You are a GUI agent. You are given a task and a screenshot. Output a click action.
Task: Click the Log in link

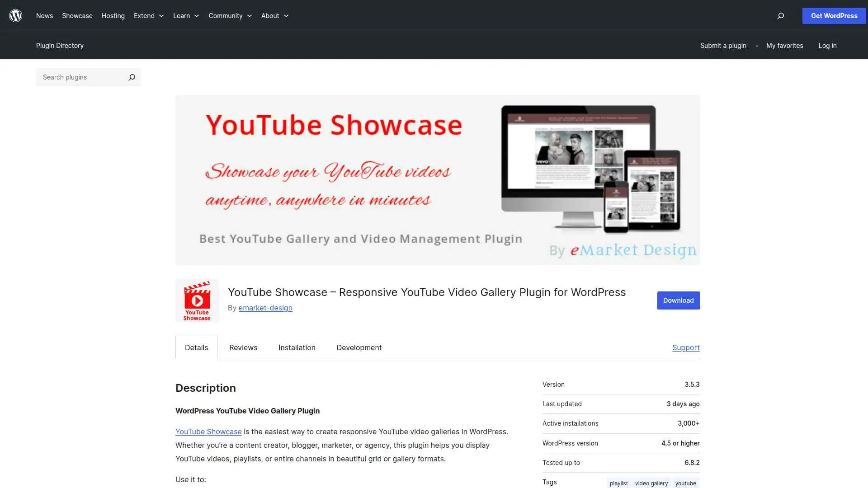point(827,46)
